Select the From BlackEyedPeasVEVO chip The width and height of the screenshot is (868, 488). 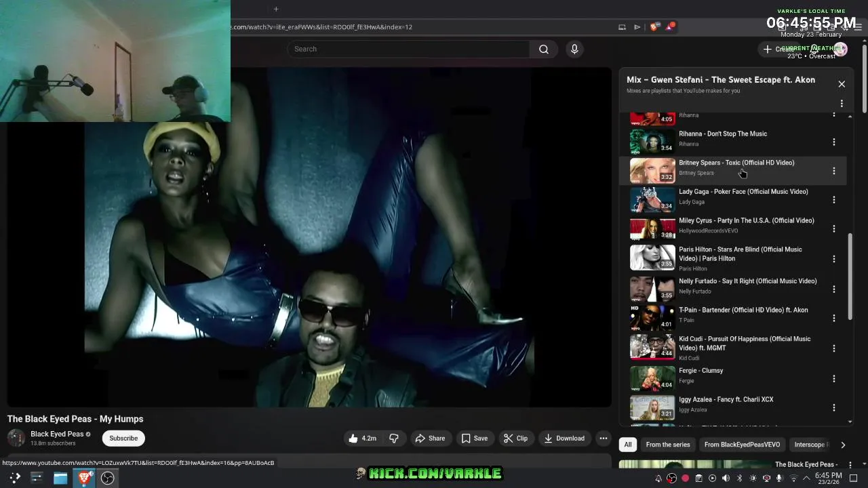point(742,445)
